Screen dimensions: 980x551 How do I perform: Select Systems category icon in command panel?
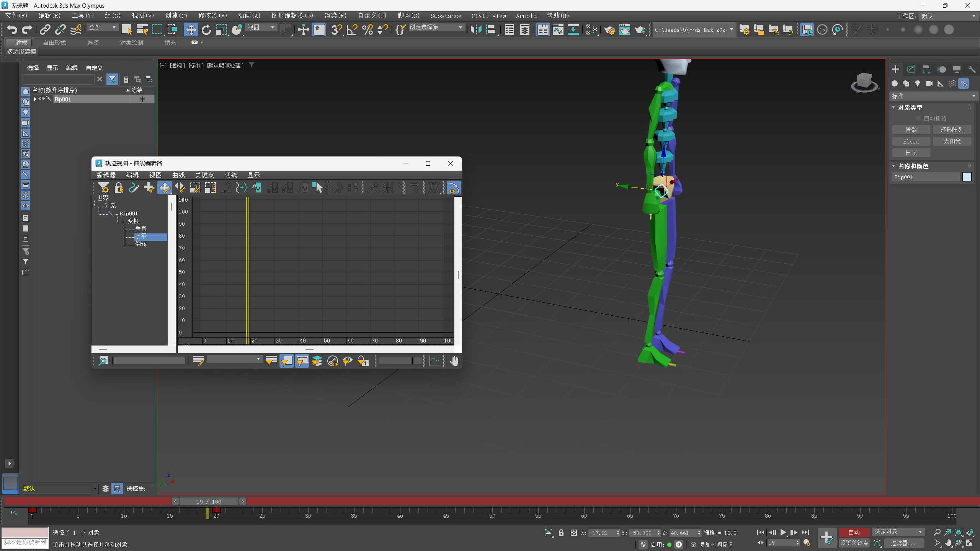964,83
